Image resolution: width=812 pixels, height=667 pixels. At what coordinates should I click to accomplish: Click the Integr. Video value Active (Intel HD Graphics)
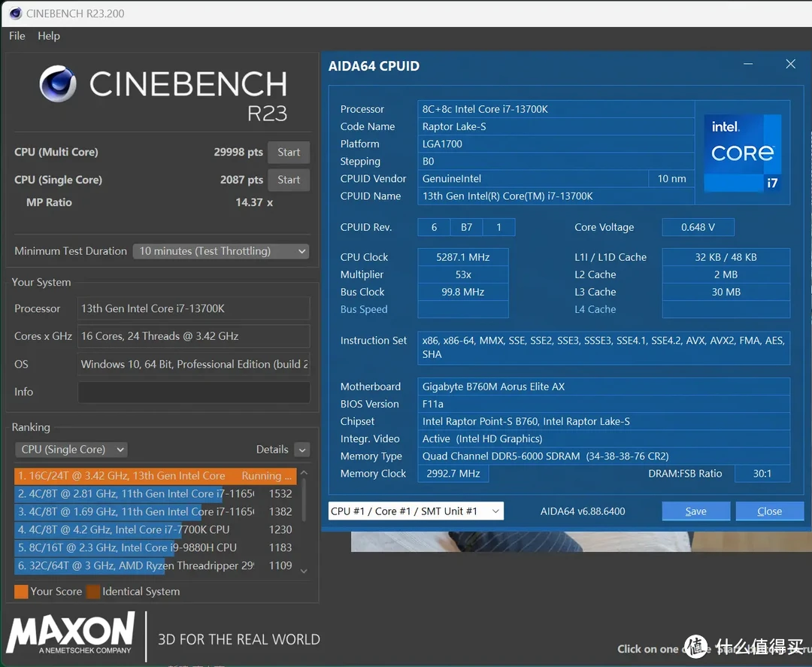click(604, 439)
